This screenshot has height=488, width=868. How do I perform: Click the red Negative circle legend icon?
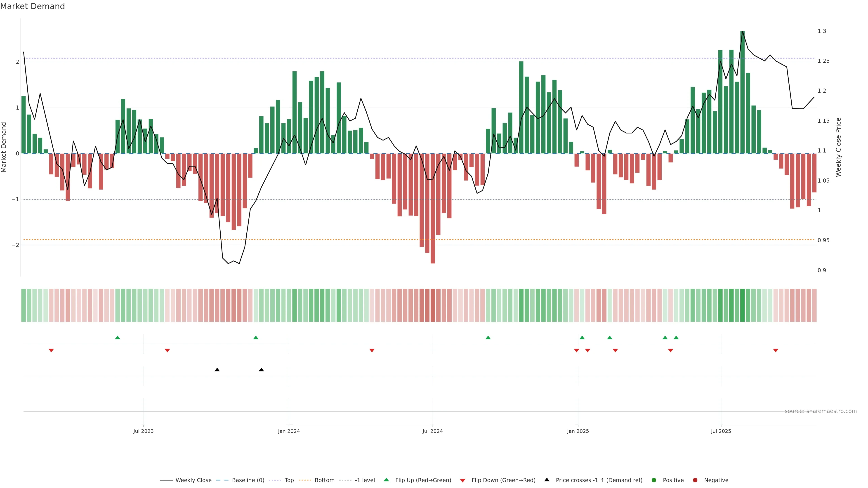(695, 480)
